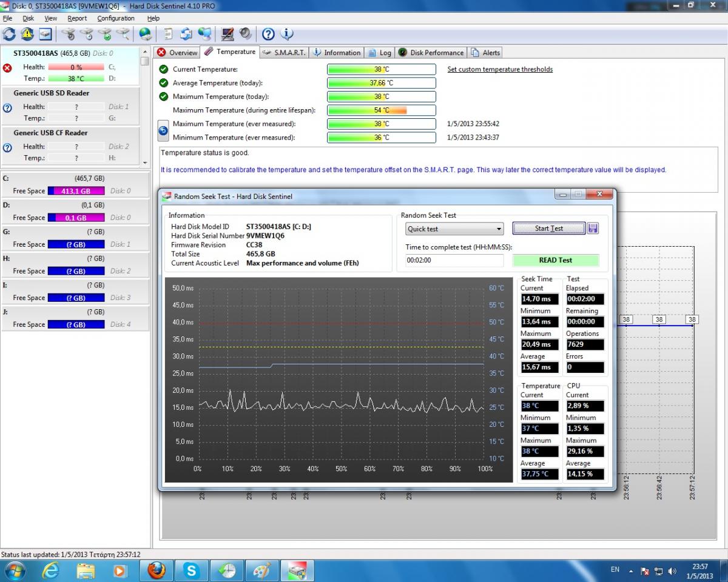The height and width of the screenshot is (582, 728).
Task: Open the View menu
Action: pos(51,18)
